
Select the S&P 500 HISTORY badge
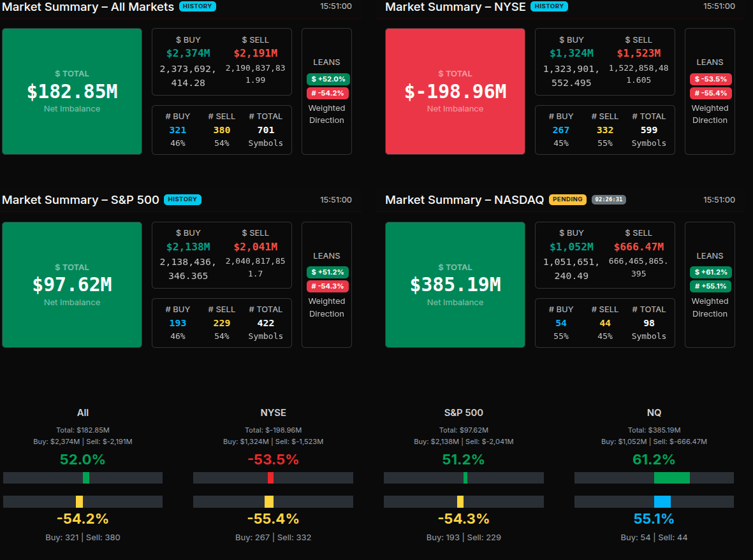(x=182, y=199)
